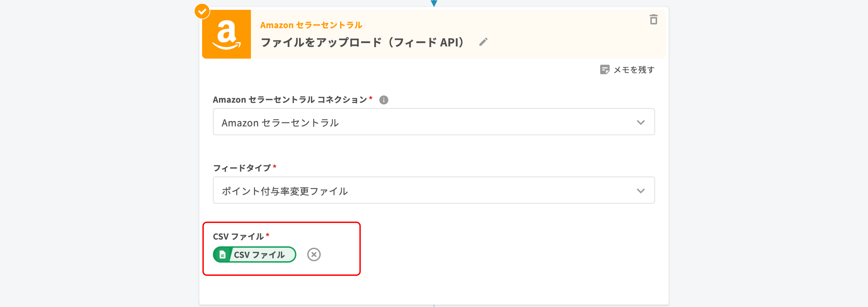Click the Amazon logo step icon
This screenshot has width=868, height=307.
click(x=226, y=34)
